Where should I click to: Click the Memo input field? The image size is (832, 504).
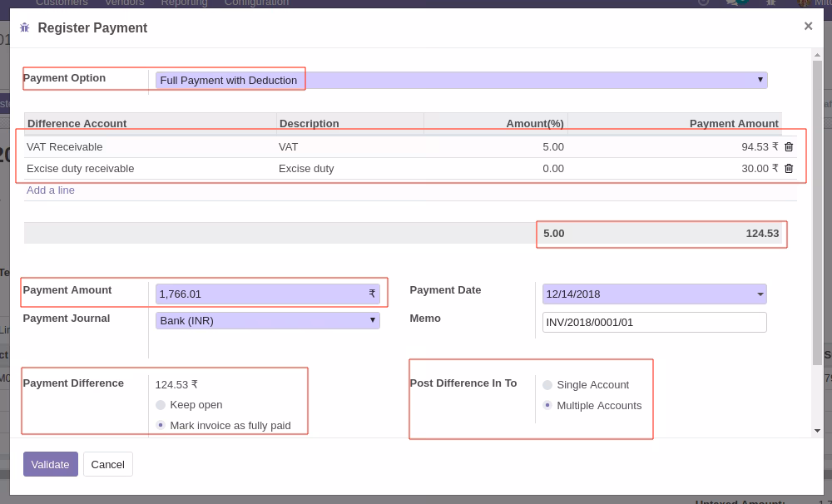click(654, 322)
